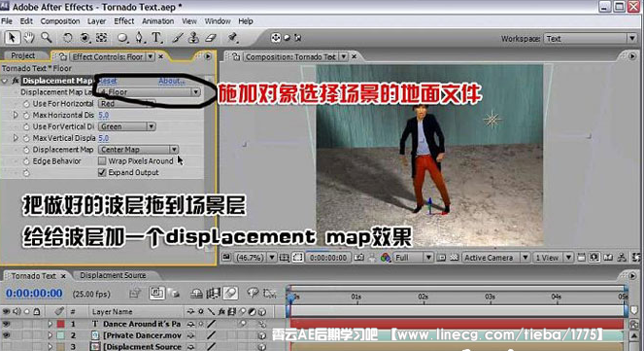Expand layer 2 Private Dancer properties
This screenshot has height=351, width=644.
pos(51,335)
